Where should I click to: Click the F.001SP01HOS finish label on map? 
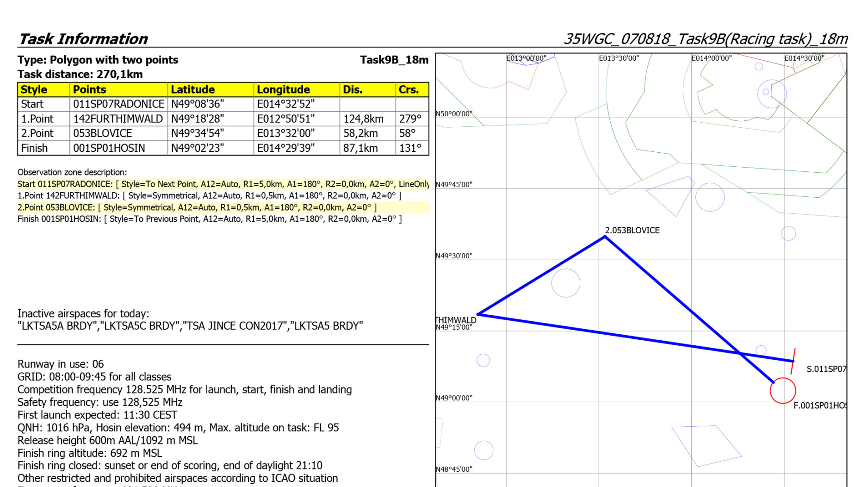point(819,406)
